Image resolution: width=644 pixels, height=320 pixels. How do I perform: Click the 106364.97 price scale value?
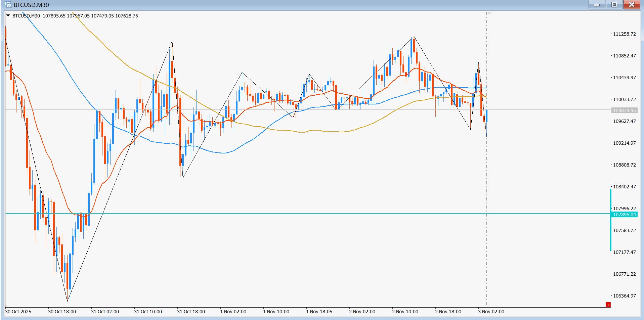624,296
